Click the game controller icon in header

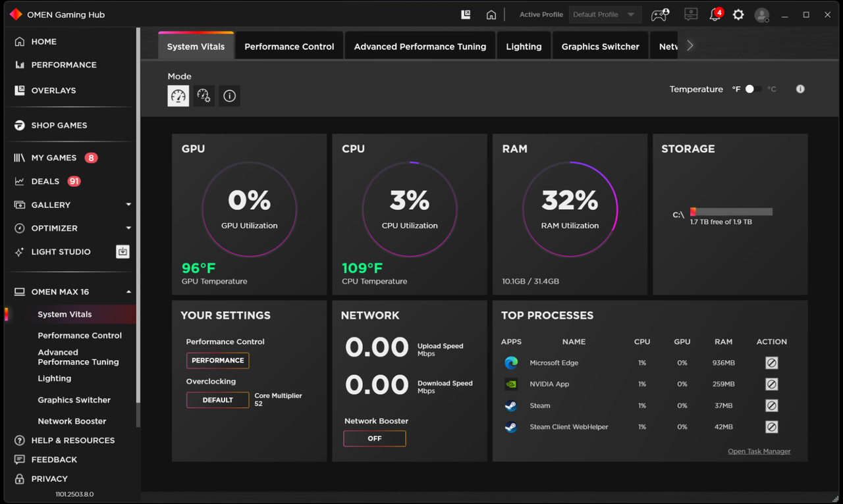[x=659, y=14]
